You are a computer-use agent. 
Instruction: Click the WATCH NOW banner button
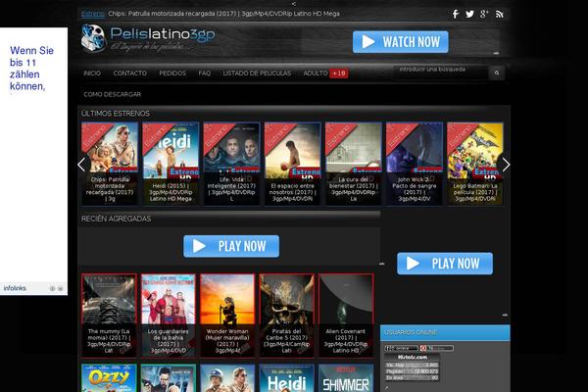[x=401, y=41]
